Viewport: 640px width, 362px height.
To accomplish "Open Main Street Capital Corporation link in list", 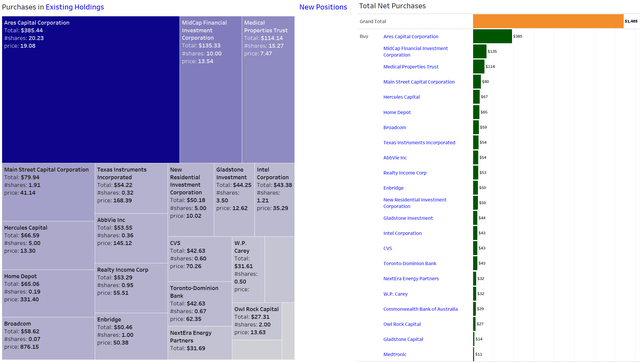I will (x=419, y=82).
